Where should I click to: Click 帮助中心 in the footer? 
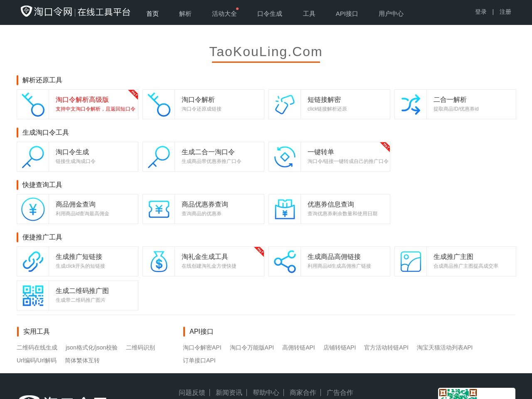coord(266,392)
